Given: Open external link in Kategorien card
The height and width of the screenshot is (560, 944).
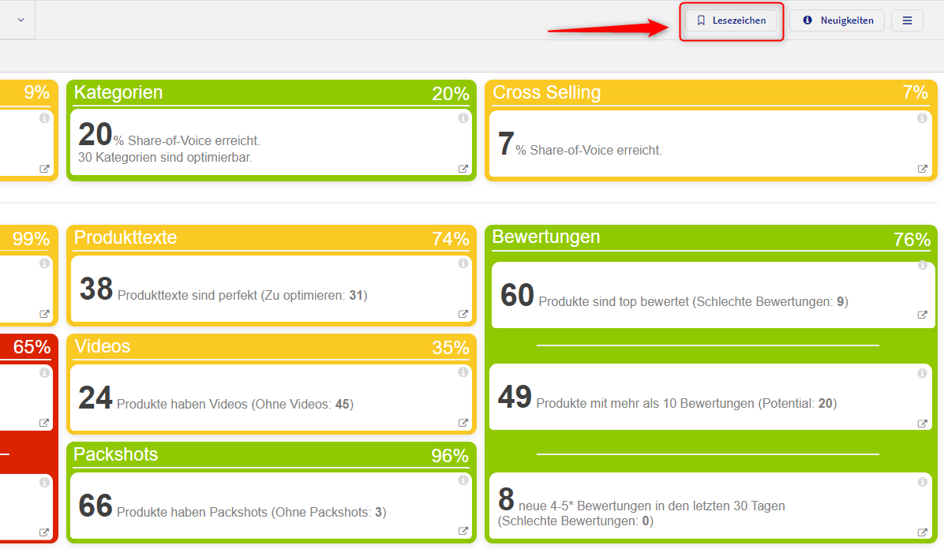Looking at the screenshot, I should 463,169.
